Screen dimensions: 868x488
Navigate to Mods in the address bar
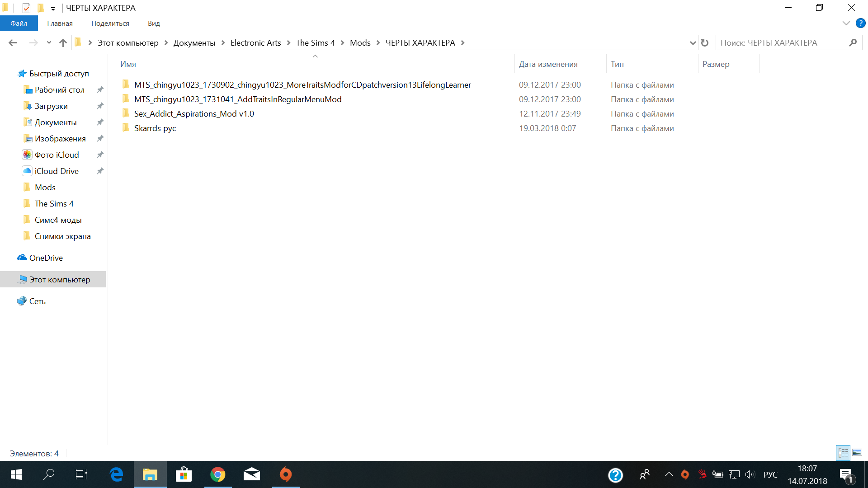click(x=360, y=43)
